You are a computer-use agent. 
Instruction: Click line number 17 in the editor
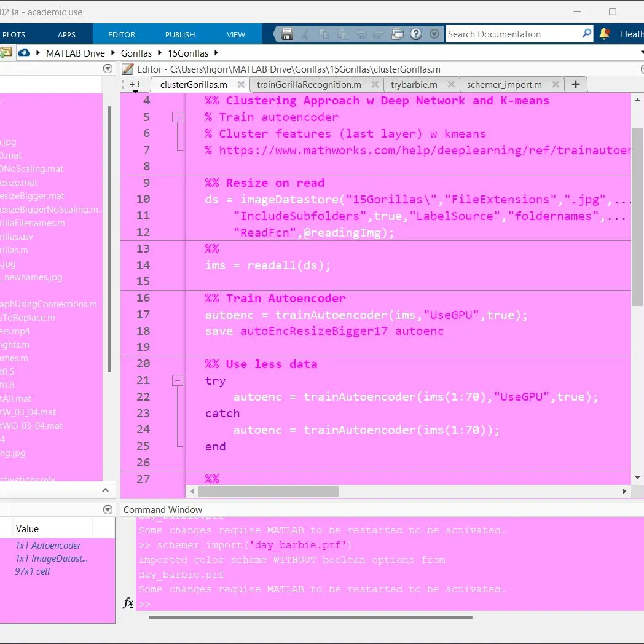pyautogui.click(x=143, y=315)
